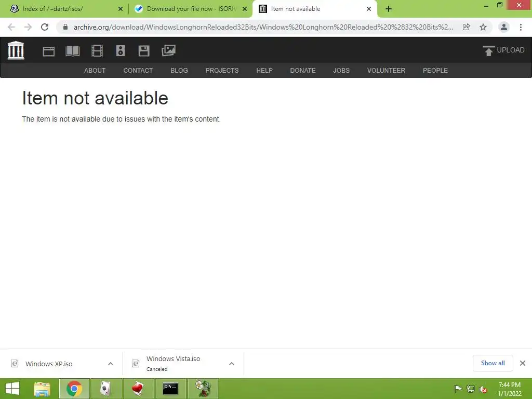The height and width of the screenshot is (399, 532).
Task: Bookmark this page with star icon
Action: pos(483,27)
